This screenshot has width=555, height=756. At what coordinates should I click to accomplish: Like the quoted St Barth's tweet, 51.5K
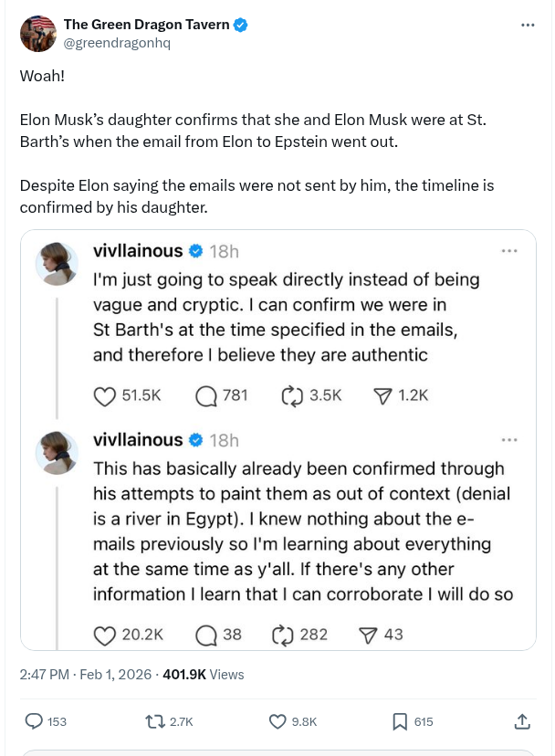(x=106, y=395)
